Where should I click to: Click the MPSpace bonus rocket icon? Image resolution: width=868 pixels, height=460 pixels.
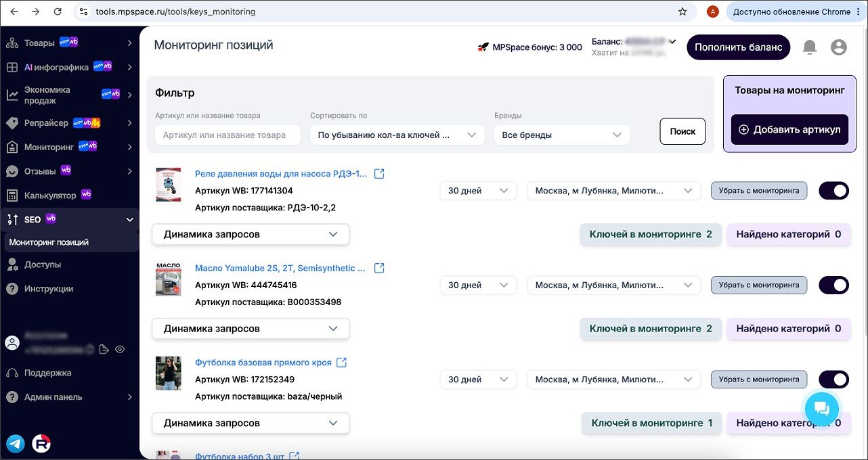click(x=483, y=47)
